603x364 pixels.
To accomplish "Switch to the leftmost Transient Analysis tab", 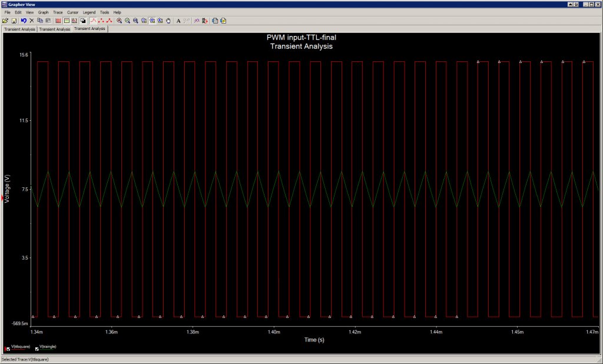I will point(19,29).
